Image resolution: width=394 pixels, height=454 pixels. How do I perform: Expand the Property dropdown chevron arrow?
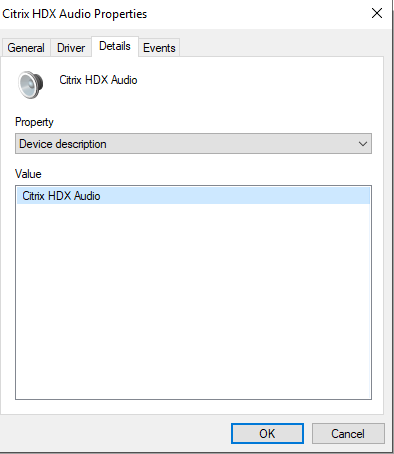[363, 144]
